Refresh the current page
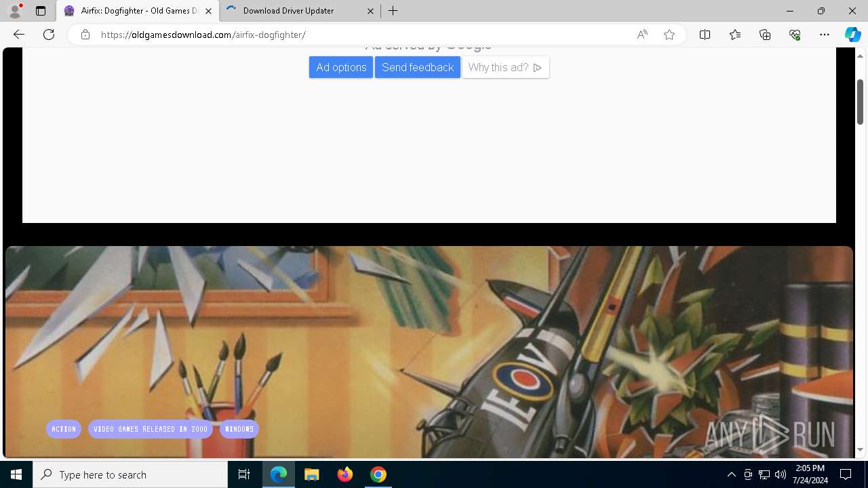 coord(49,35)
